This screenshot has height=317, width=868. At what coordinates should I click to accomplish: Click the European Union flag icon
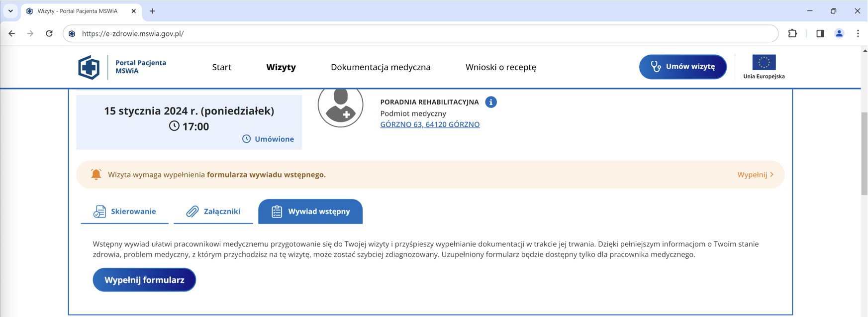click(x=764, y=63)
